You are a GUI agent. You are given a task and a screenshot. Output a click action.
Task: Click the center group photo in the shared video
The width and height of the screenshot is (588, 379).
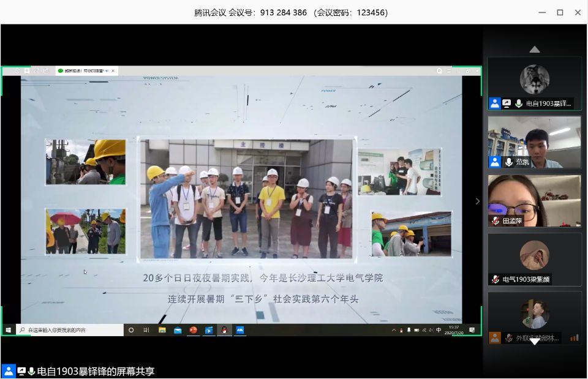(x=246, y=198)
